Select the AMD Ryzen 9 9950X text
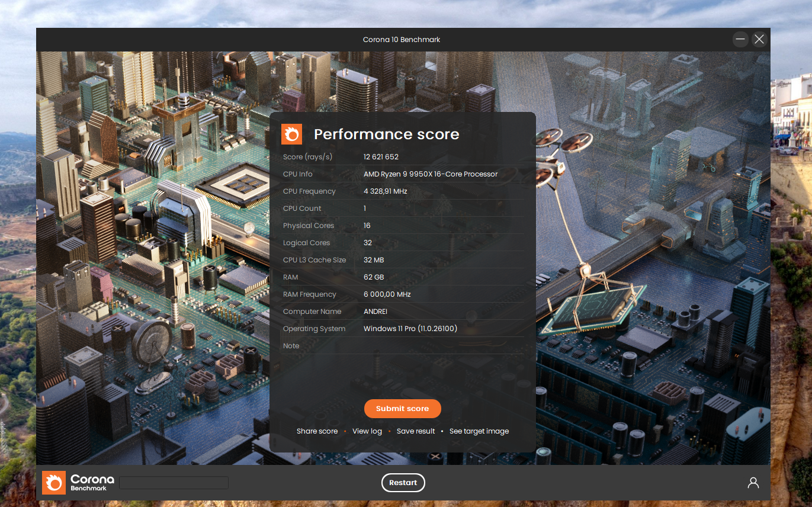Image resolution: width=812 pixels, height=507 pixels. (x=431, y=174)
